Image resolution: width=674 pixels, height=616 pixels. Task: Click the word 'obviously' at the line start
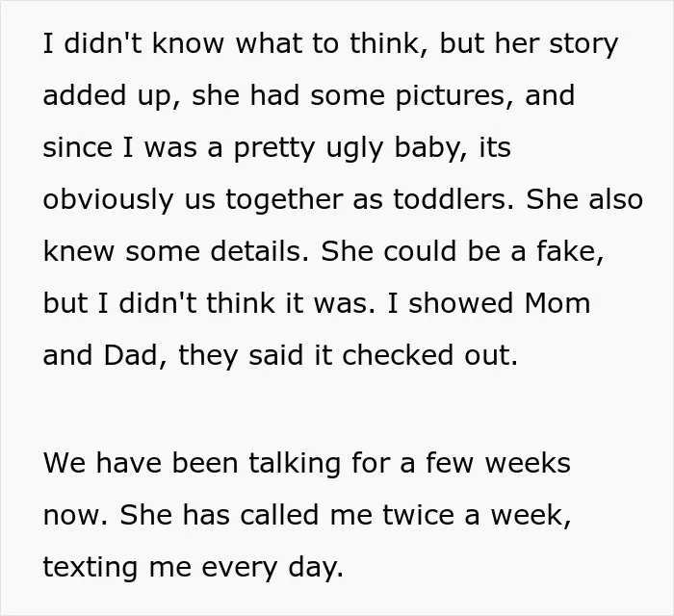(x=108, y=200)
